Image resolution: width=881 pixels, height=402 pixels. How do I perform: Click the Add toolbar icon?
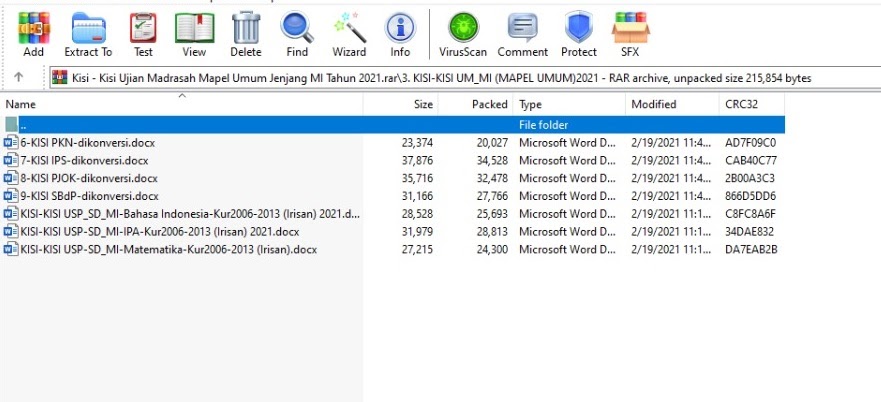click(34, 28)
